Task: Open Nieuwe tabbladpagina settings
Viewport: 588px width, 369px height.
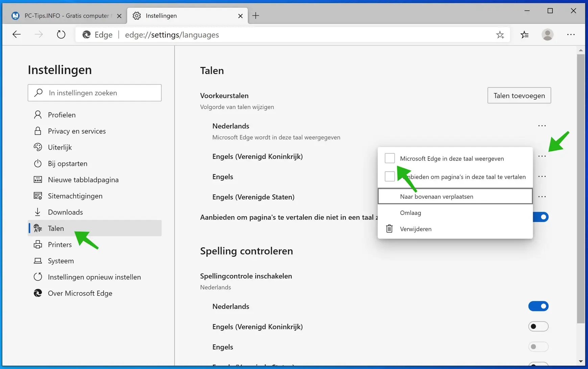Action: [x=95, y=180]
